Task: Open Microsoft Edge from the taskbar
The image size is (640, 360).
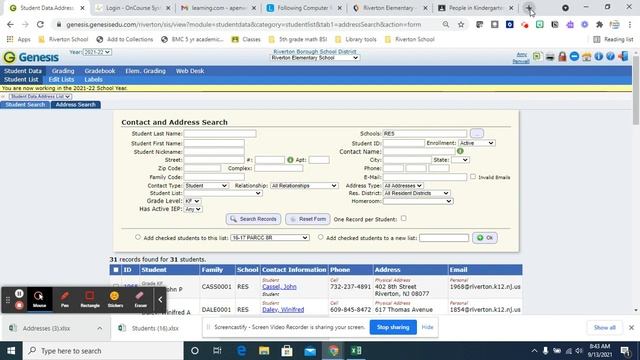Action: 241,351
